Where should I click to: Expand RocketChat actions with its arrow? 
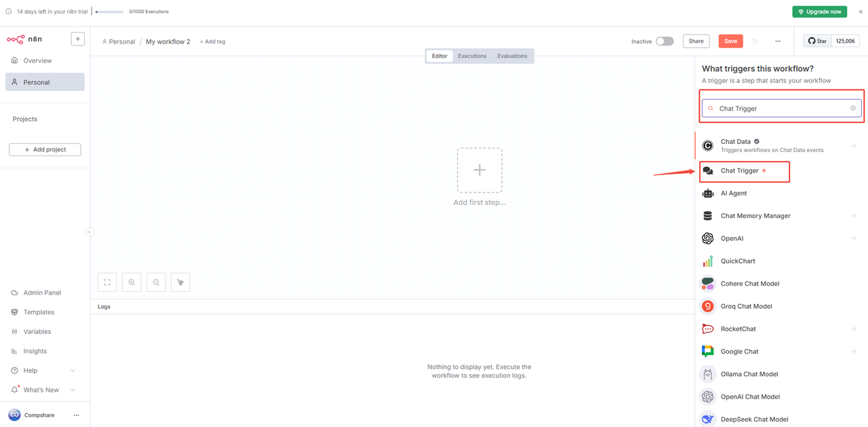(854, 329)
